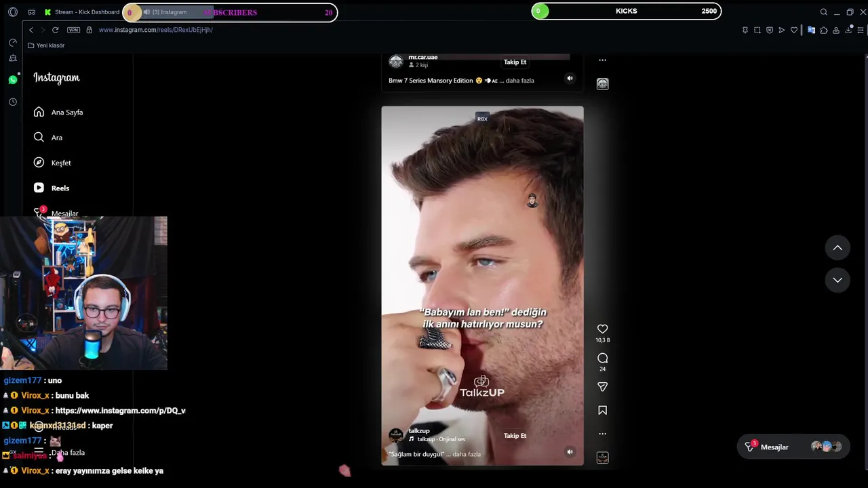Open Easy Setup sliders icon

point(861,30)
